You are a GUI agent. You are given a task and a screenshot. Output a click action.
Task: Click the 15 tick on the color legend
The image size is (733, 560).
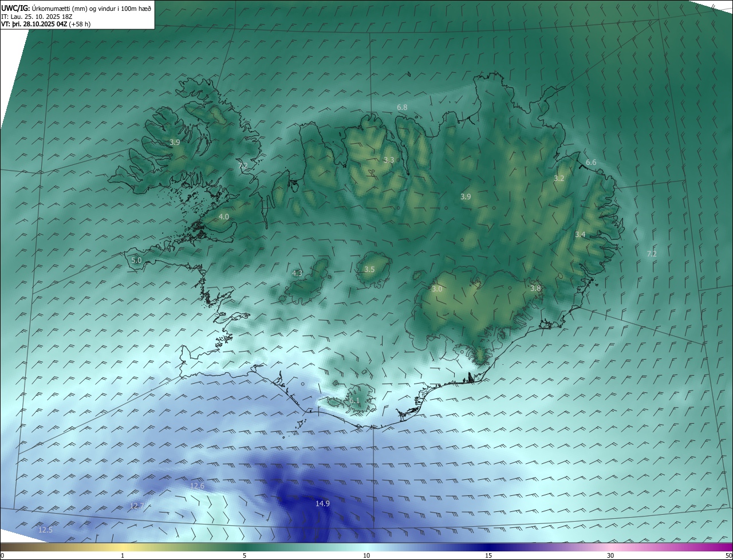pos(488,555)
